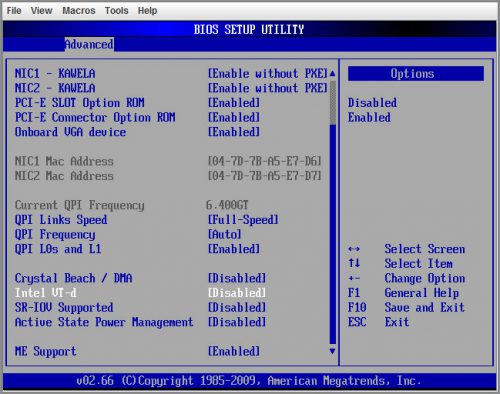The height and width of the screenshot is (394, 500).
Task: Open QPI Links Speed Full-Speed value
Action: [243, 220]
